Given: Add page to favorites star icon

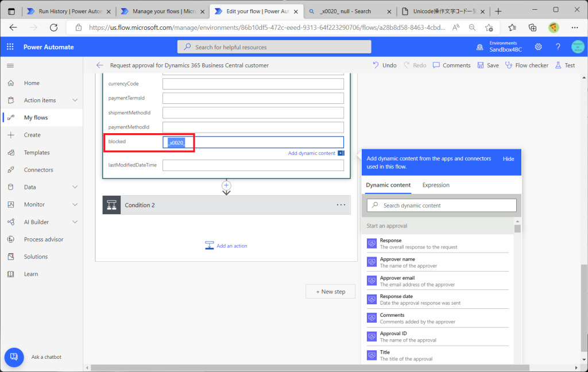Looking at the screenshot, I should point(489,28).
